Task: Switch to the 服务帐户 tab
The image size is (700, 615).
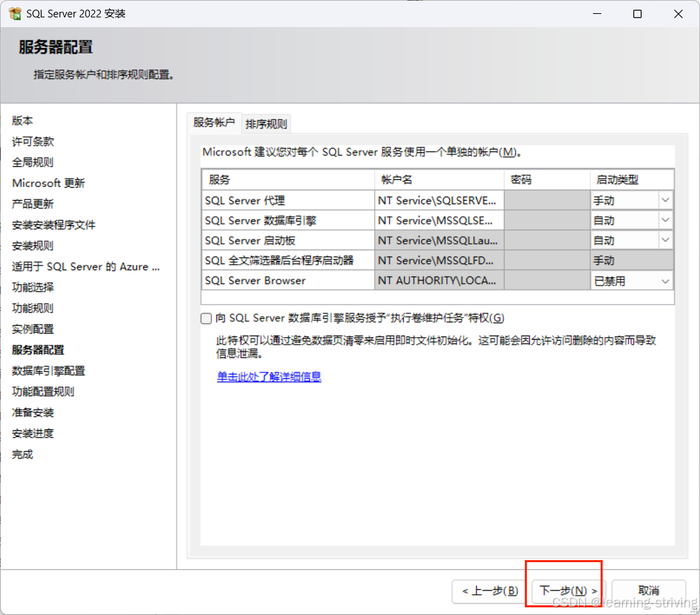Action: pos(214,122)
